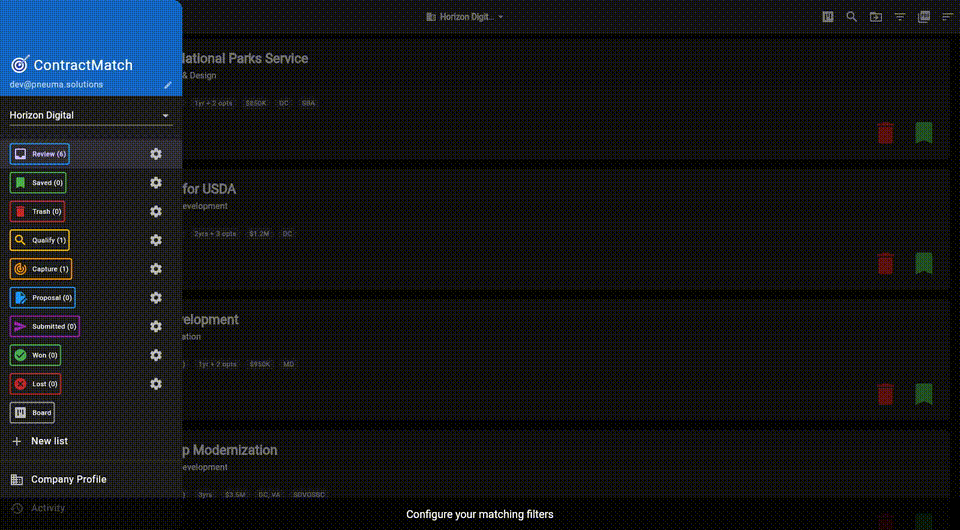Open the Horizon Digit... selector in top bar
The image size is (960, 530).
click(465, 17)
